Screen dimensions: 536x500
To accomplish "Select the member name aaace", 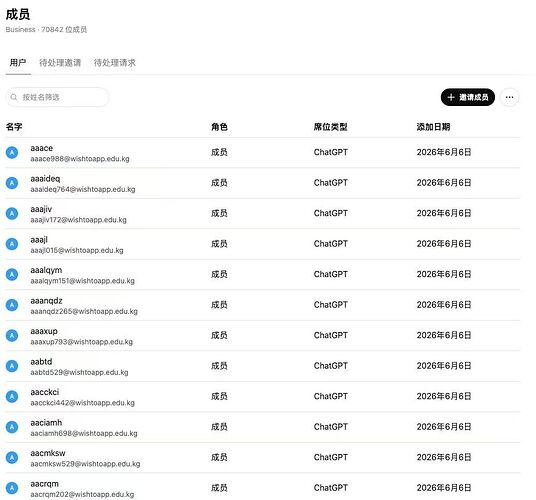I will [42, 148].
